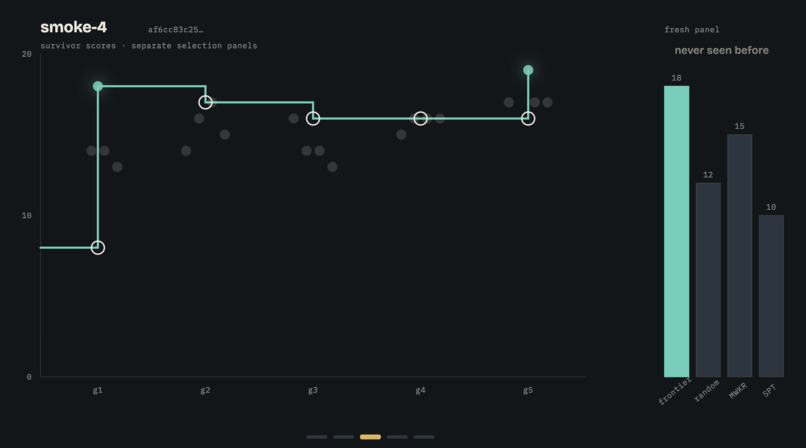
Task: Click the smoke-4 chart title
Action: [x=74, y=27]
